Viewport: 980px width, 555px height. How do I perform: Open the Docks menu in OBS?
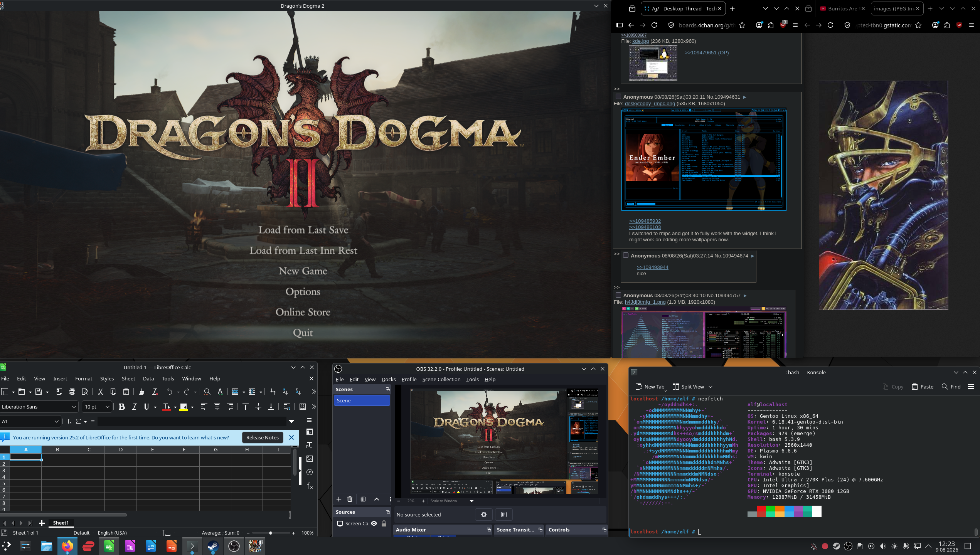[x=389, y=379]
